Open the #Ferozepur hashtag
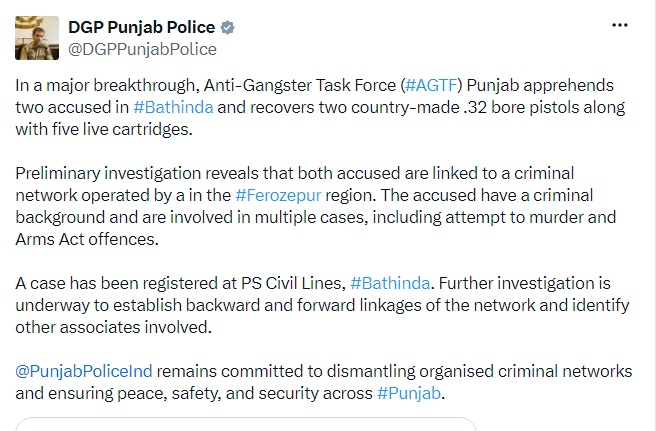This screenshot has height=431, width=656. (278, 195)
